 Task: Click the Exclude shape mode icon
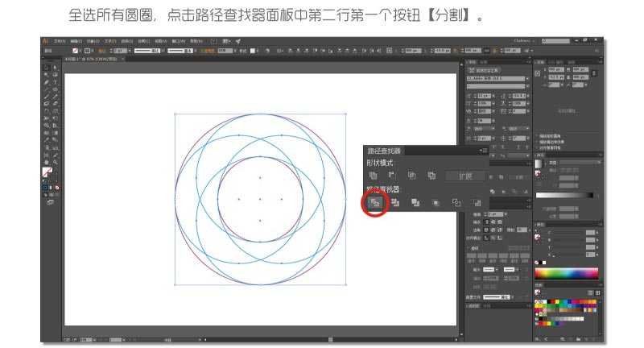coord(431,176)
